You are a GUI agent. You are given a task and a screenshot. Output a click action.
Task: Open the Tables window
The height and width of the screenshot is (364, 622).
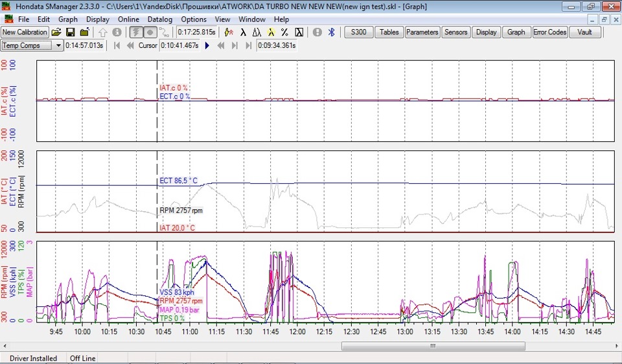pos(389,32)
